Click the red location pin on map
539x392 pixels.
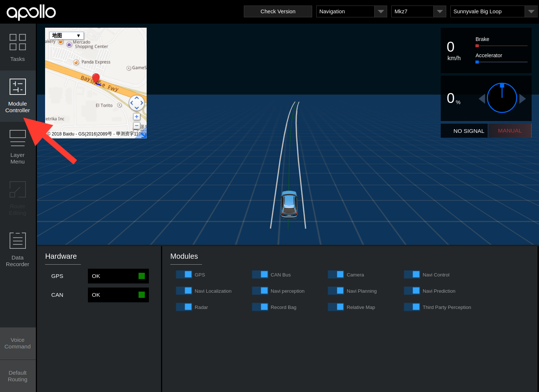[x=96, y=78]
